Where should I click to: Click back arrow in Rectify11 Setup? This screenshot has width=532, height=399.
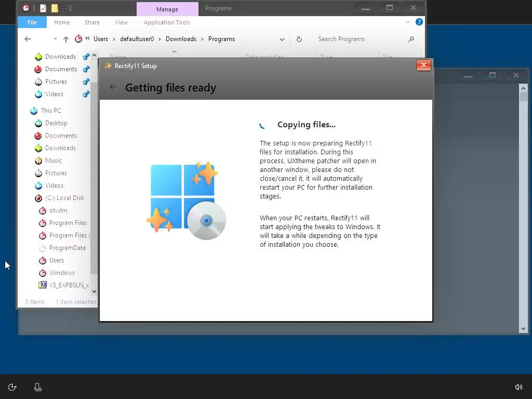[113, 87]
